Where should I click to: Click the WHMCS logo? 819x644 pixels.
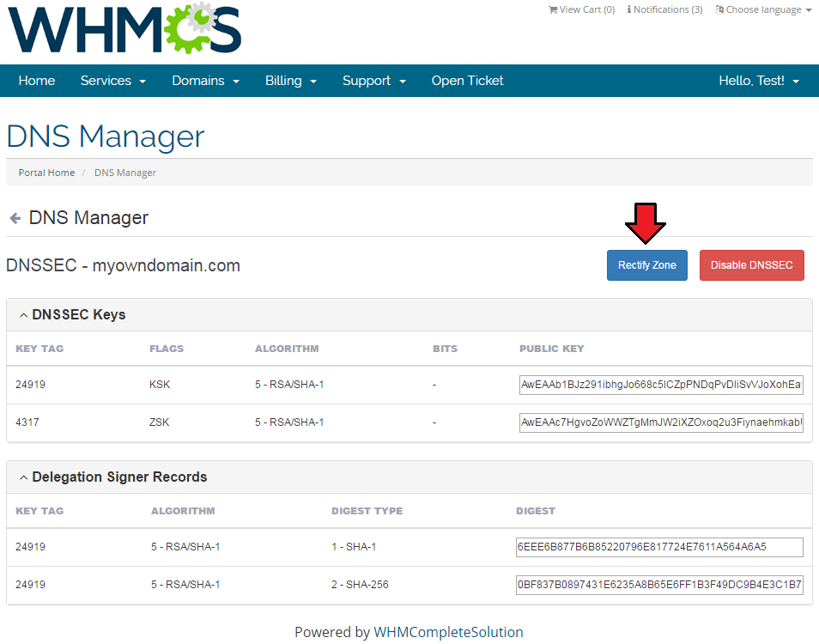click(x=124, y=27)
